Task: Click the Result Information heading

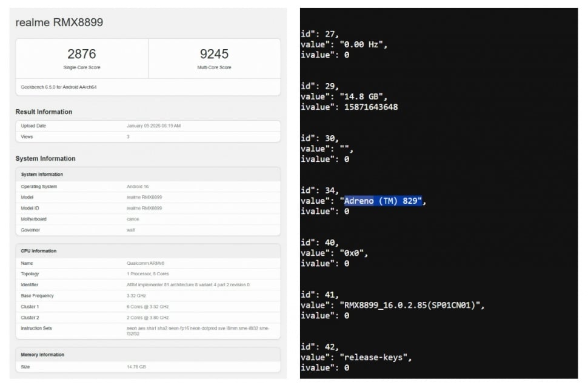Action: (44, 112)
